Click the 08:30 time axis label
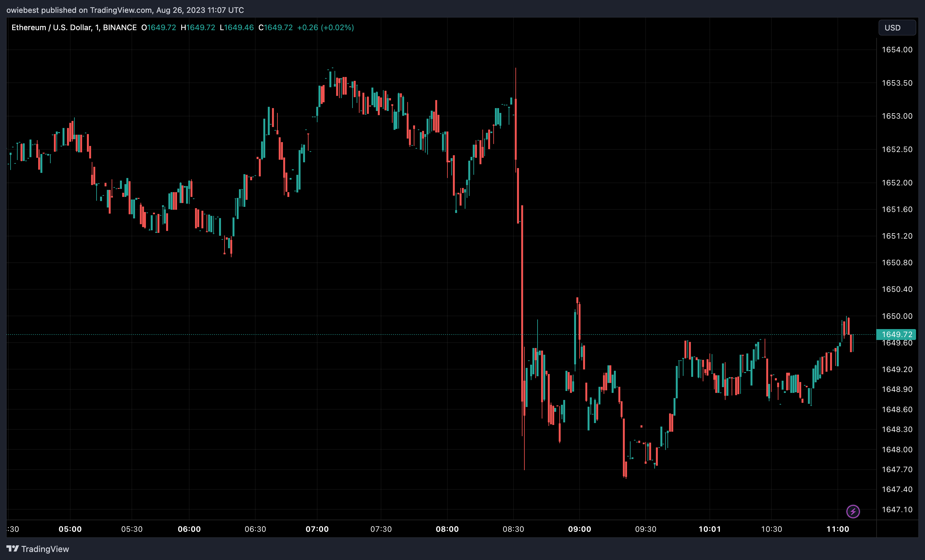The width and height of the screenshot is (925, 560). [513, 529]
